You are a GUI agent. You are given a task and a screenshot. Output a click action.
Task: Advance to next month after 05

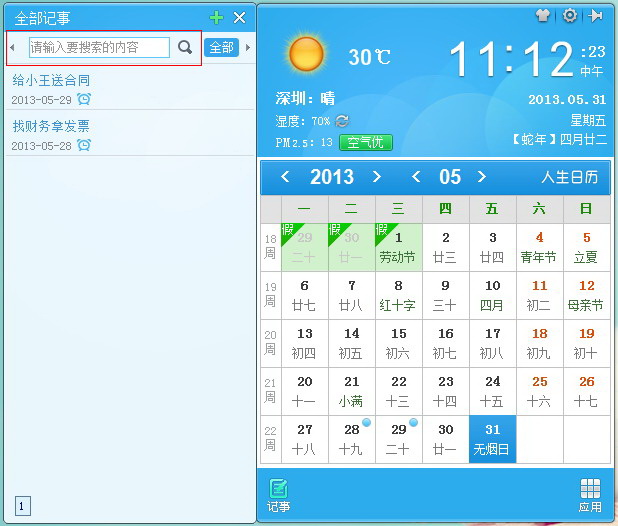click(482, 177)
